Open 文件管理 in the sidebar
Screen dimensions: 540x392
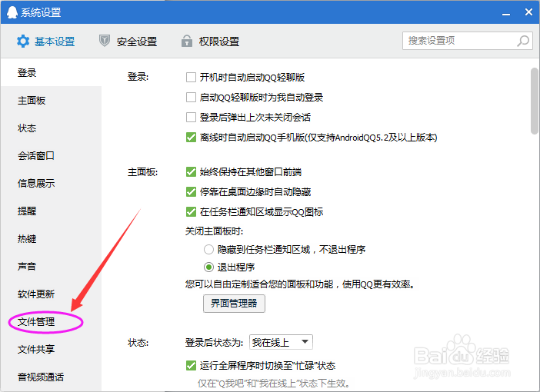click(x=51, y=322)
